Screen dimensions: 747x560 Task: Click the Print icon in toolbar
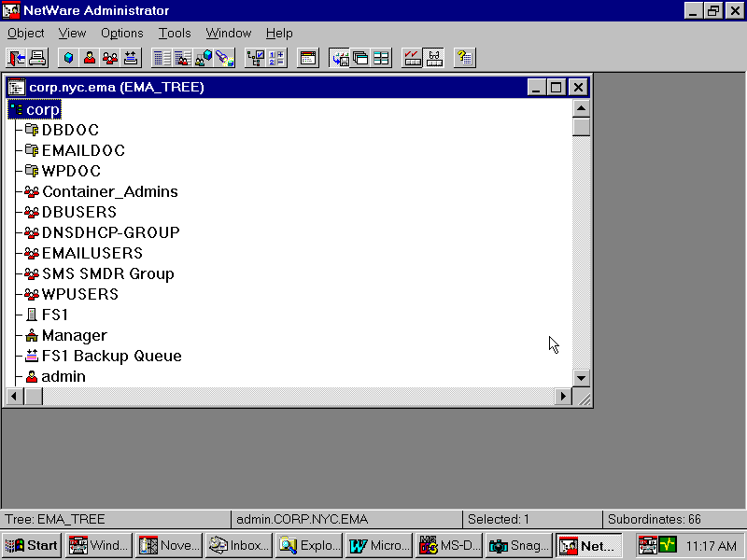point(37,58)
